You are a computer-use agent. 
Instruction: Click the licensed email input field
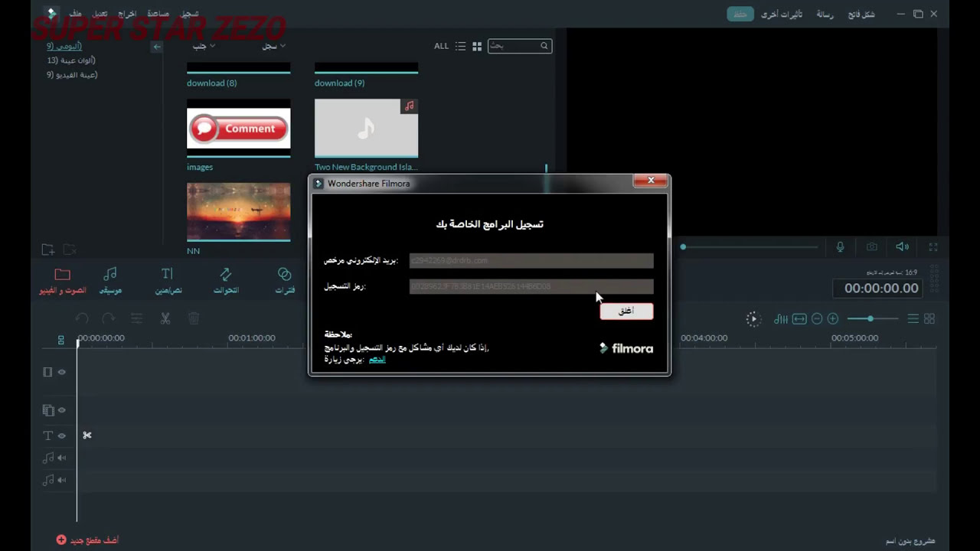(x=531, y=261)
